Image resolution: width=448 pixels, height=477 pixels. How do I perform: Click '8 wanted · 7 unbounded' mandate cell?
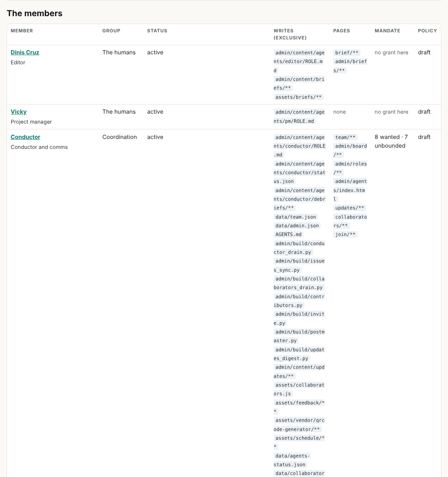pos(391,141)
